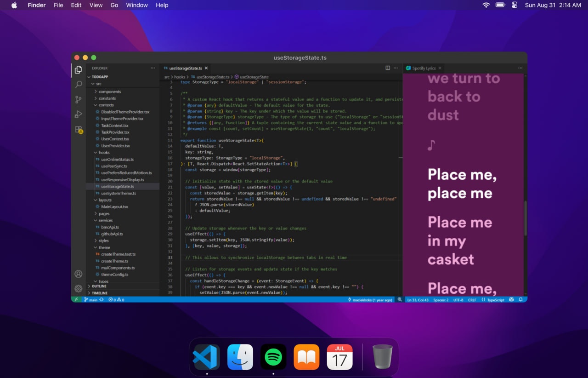This screenshot has height=378, width=588.
Task: Show Wi-Fi status in the menu bar
Action: pyautogui.click(x=486, y=5)
